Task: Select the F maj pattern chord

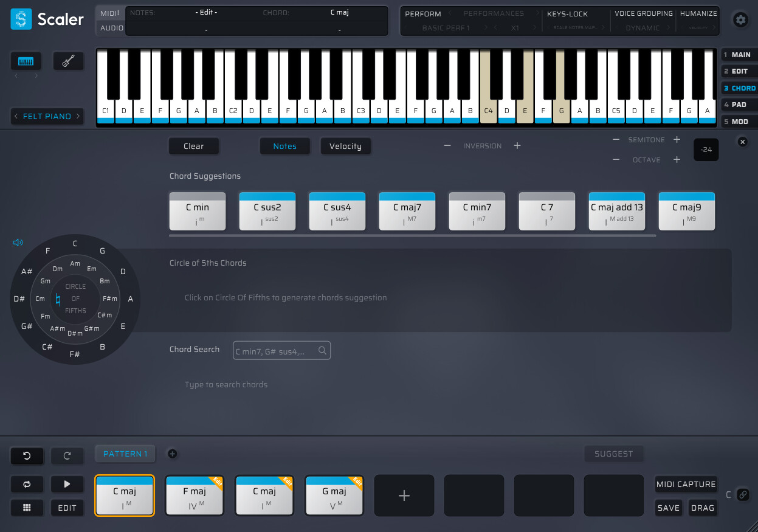Action: click(x=195, y=496)
